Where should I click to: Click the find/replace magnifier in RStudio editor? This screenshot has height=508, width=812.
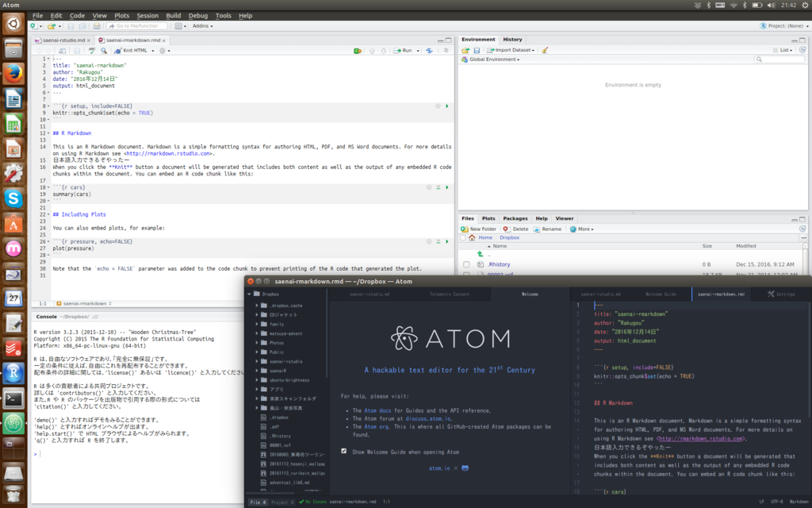point(104,50)
